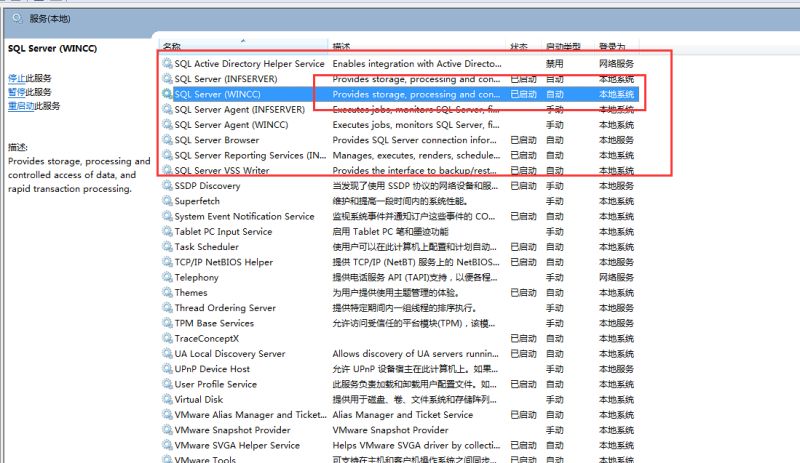Viewport: 800px width, 463px height.
Task: Select the UA Local Discovery Server name
Action: coord(230,353)
